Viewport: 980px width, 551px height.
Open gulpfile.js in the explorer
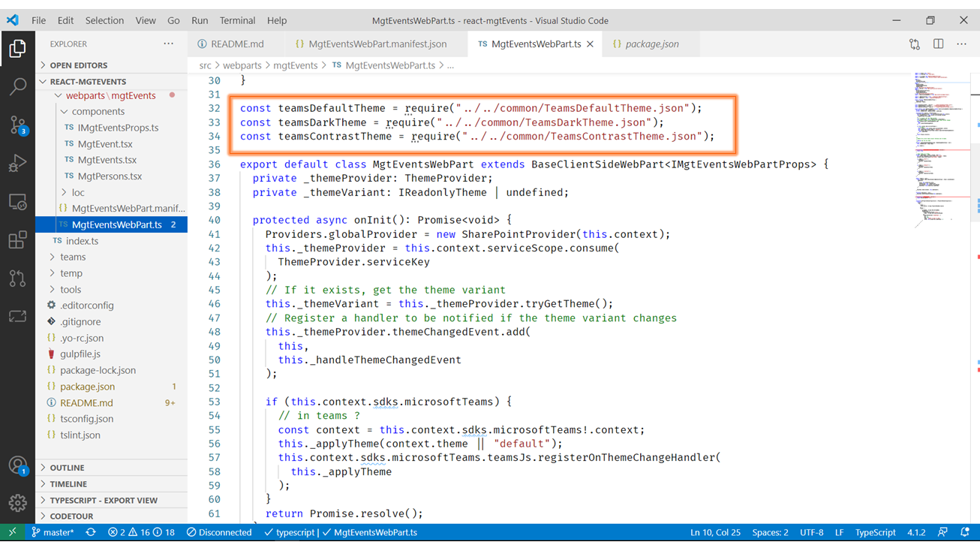tap(80, 354)
